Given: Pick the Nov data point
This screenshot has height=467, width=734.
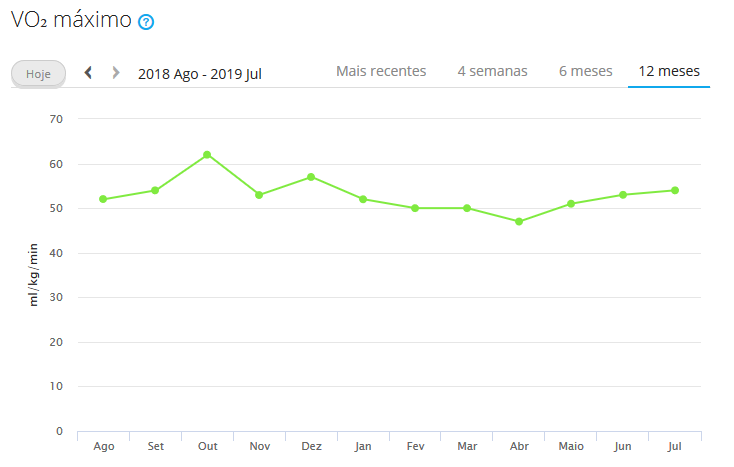Looking at the screenshot, I should tap(259, 195).
